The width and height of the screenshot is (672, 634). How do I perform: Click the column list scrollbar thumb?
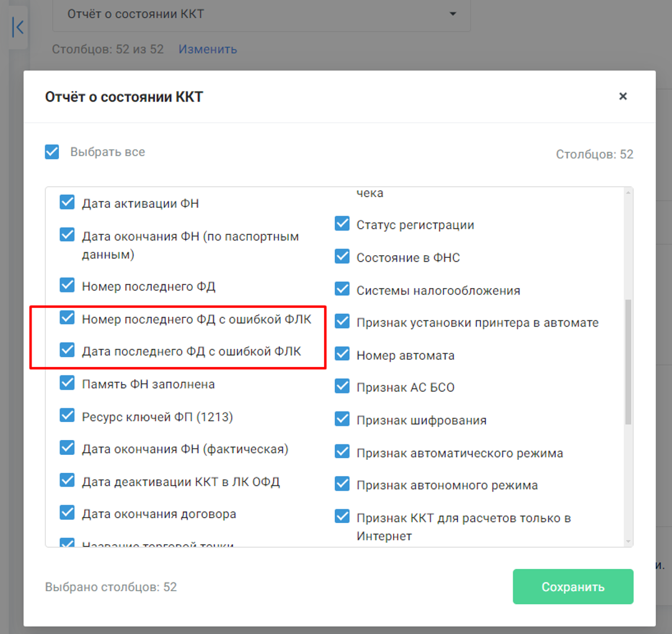pos(628,362)
